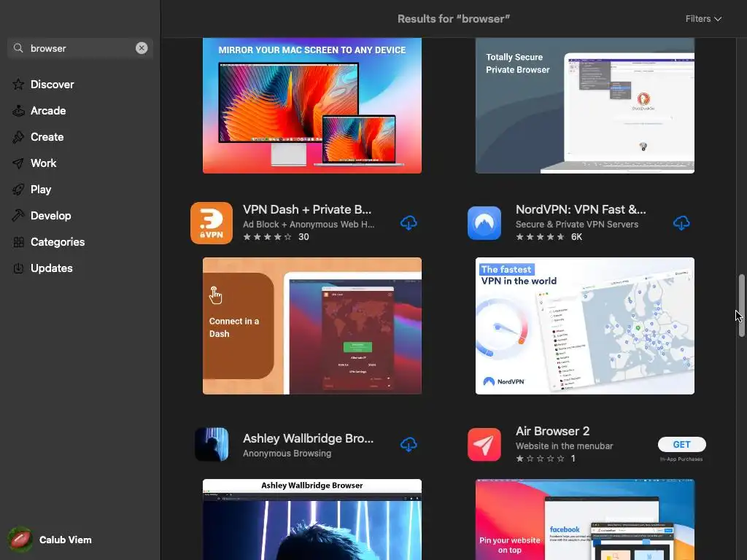The width and height of the screenshot is (747, 560).
Task: View the Totally Secure Private Browser screenshot
Action: point(585,106)
